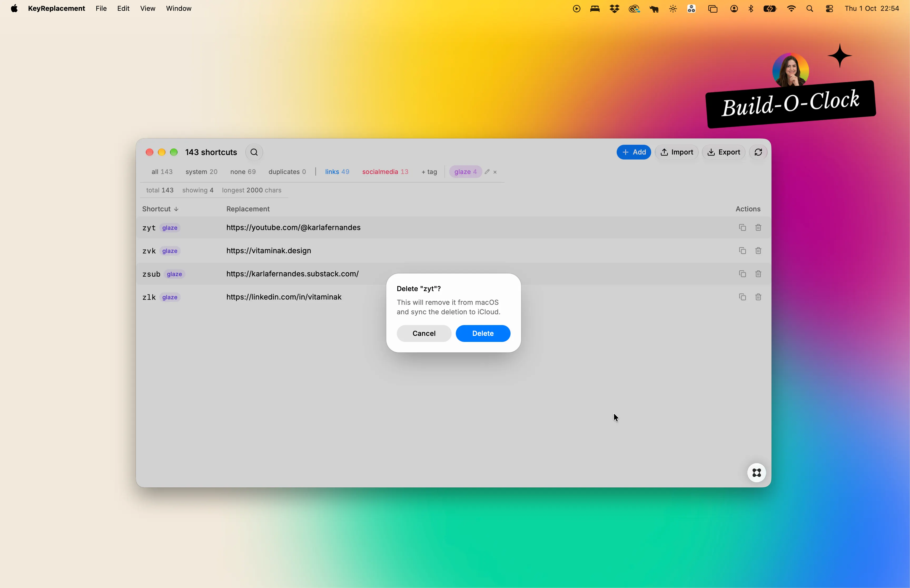Confirm deletion with the Delete button
The width and height of the screenshot is (910, 588).
tap(483, 333)
